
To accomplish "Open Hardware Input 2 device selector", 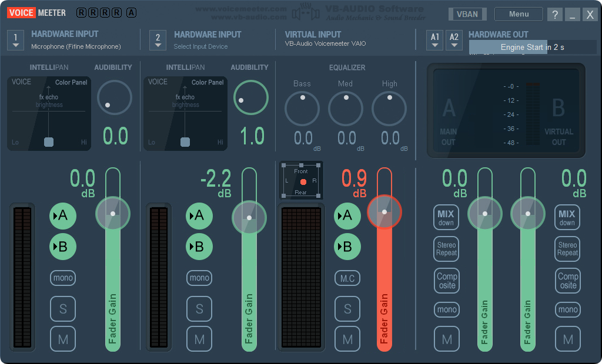I will pos(158,40).
